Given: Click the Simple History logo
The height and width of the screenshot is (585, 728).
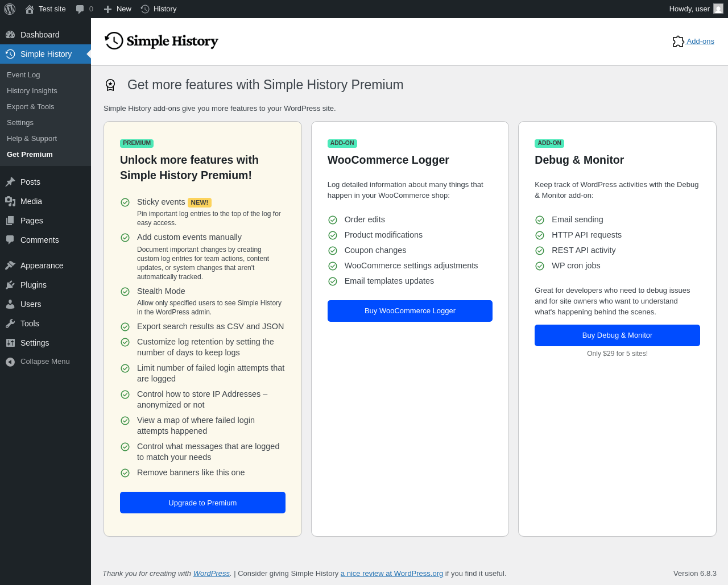Looking at the screenshot, I should [162, 41].
